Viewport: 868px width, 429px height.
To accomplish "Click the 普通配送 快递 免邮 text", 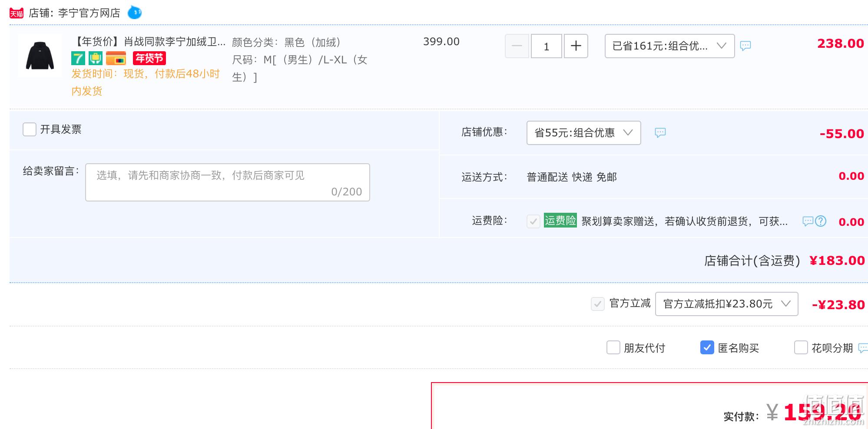I will pos(572,177).
